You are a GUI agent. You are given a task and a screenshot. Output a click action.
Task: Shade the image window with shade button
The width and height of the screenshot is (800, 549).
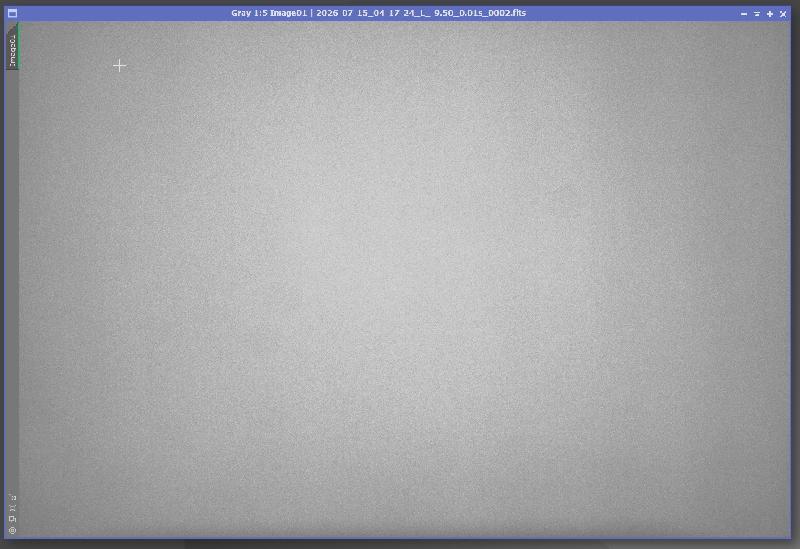click(x=757, y=14)
